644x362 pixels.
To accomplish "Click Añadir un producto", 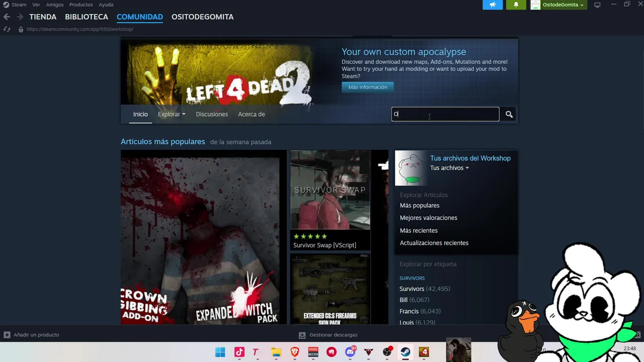I will pos(36,335).
